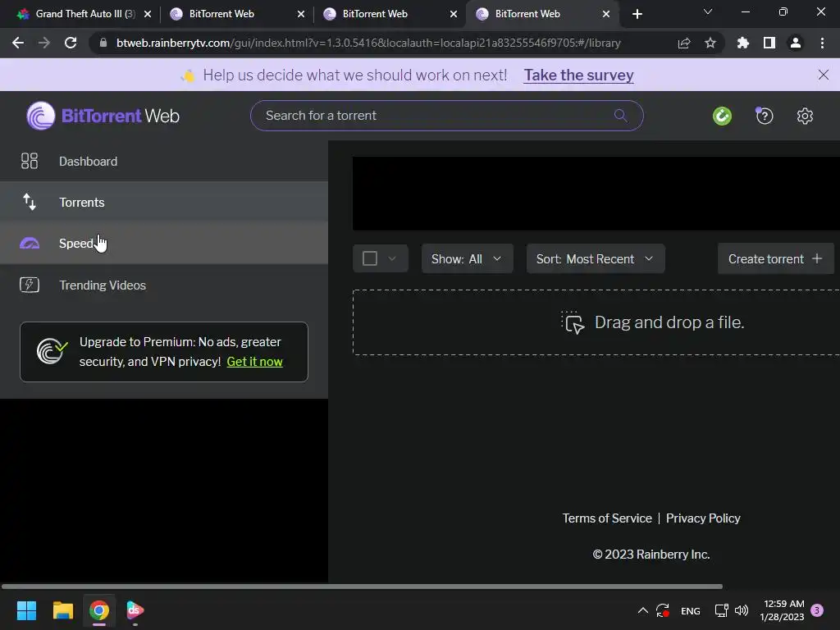Open the tab search chevron
840x630 pixels.
pyautogui.click(x=708, y=11)
